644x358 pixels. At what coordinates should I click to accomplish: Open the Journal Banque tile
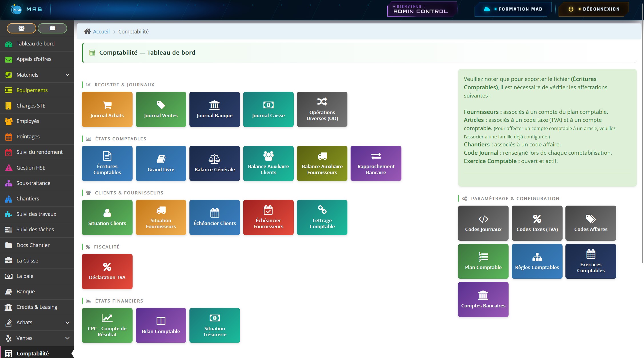(x=215, y=109)
